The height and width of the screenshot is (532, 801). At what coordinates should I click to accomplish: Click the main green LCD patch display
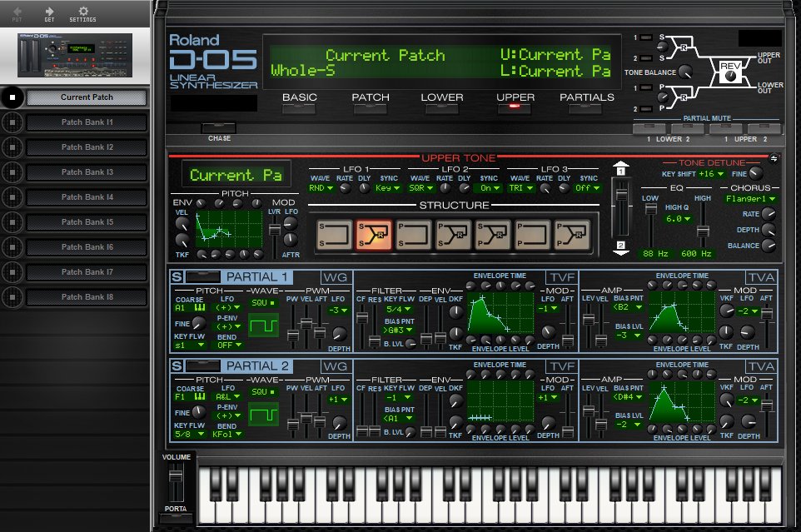coord(440,62)
